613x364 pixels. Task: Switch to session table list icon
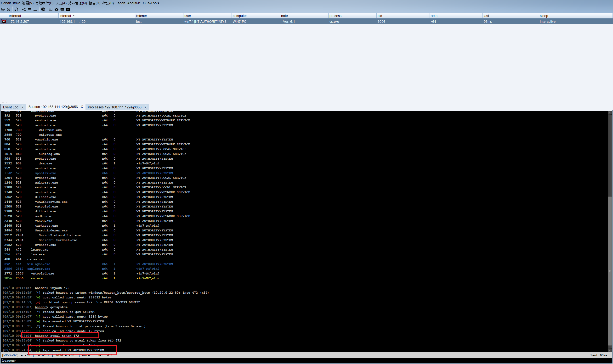click(x=29, y=9)
